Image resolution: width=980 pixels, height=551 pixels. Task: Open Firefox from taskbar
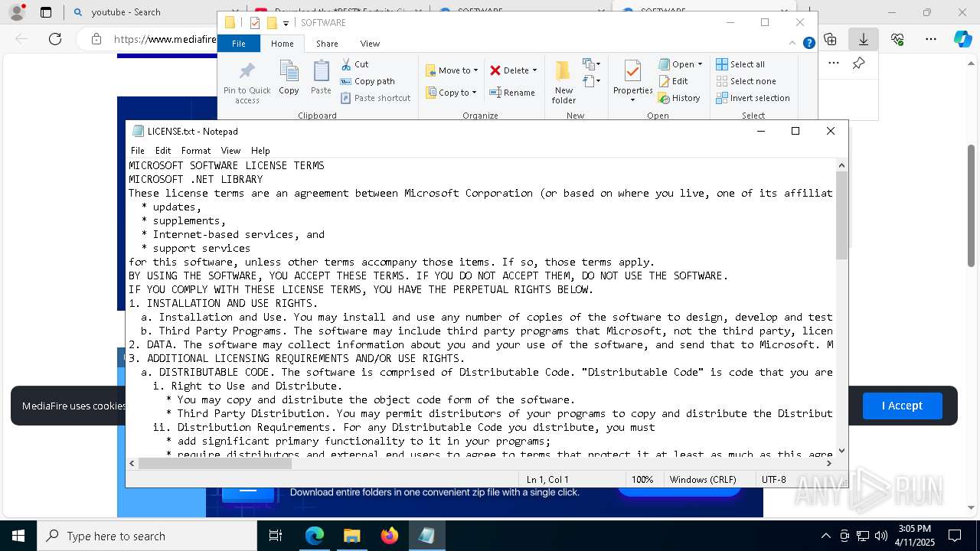click(x=389, y=536)
